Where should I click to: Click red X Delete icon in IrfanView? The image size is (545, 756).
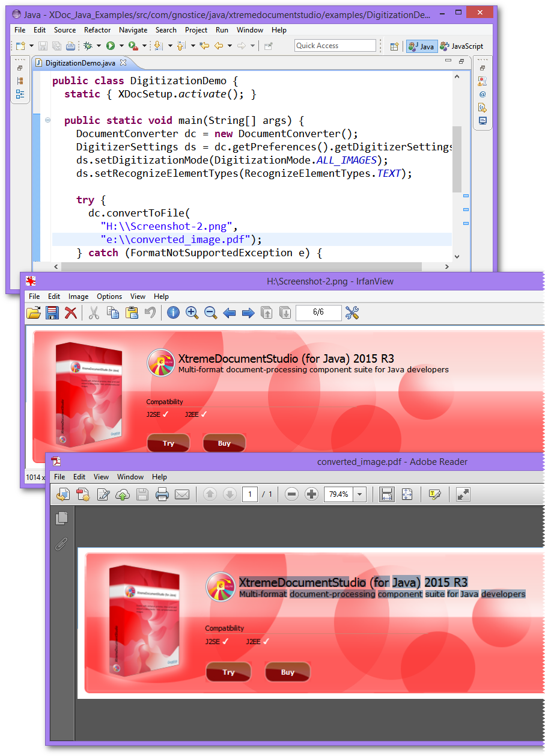(x=71, y=312)
